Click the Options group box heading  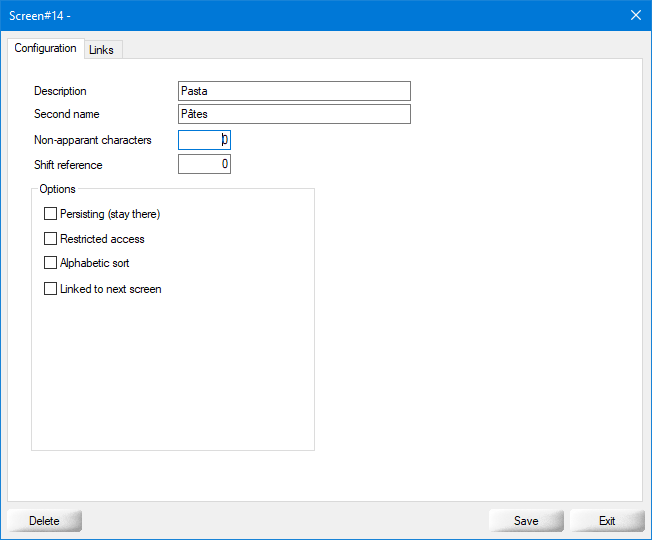click(x=57, y=188)
